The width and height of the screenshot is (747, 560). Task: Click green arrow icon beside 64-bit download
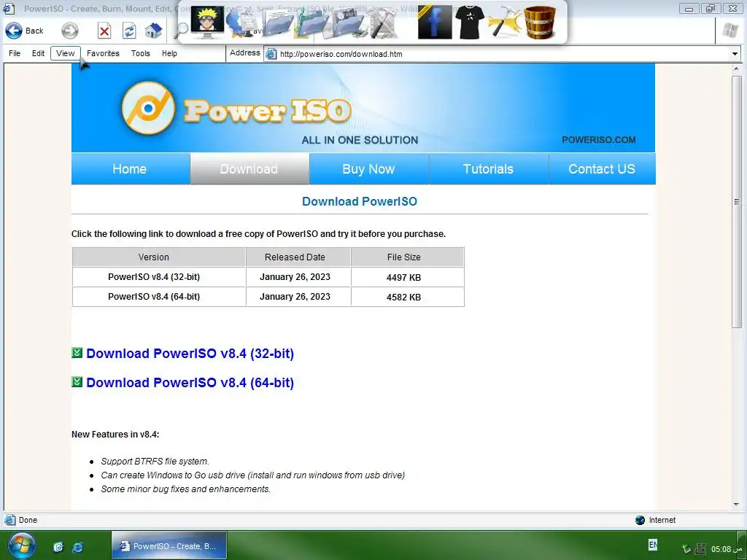pyautogui.click(x=77, y=382)
